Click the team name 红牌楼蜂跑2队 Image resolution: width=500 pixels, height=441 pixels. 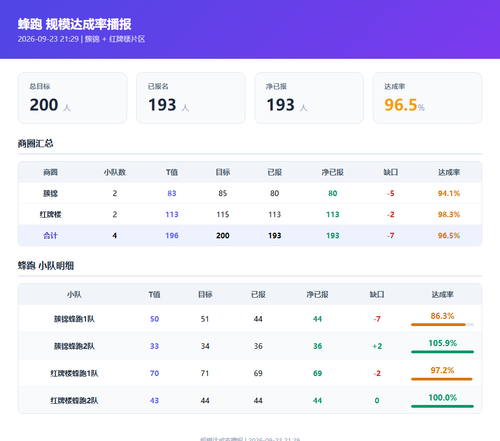(x=74, y=401)
